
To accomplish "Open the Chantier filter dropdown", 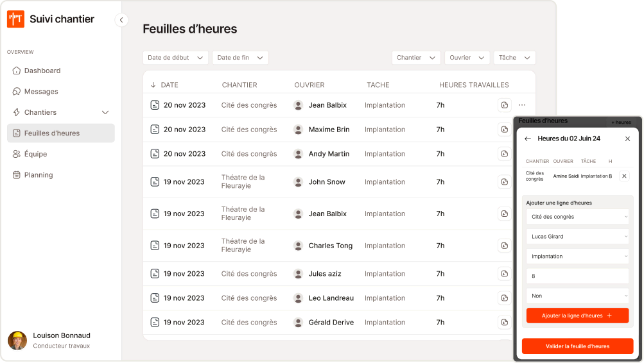I will pyautogui.click(x=416, y=58).
